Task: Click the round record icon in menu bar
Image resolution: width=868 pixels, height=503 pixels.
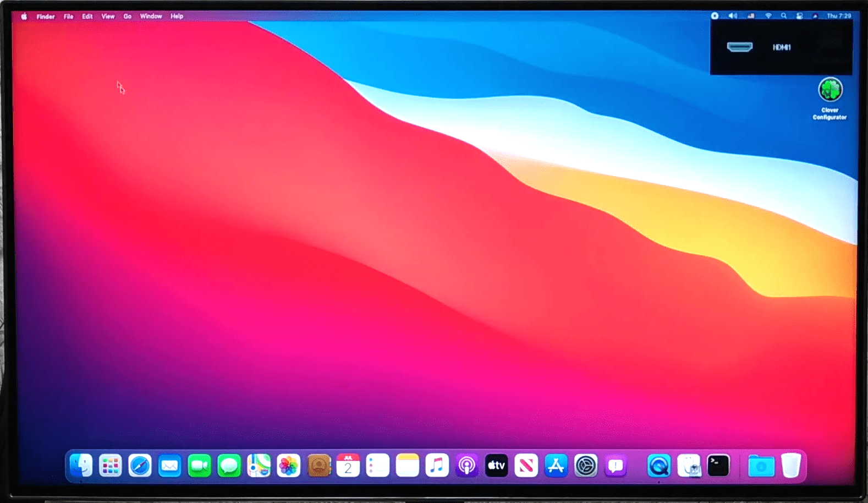Action: point(715,16)
